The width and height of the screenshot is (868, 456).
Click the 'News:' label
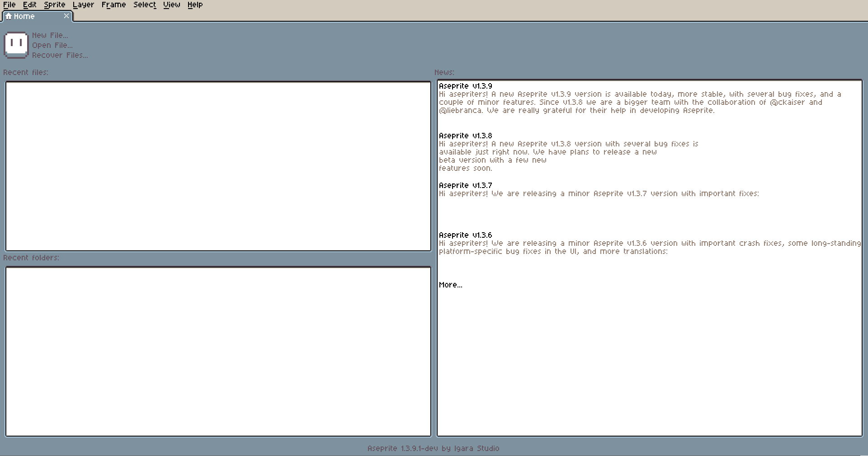pos(444,72)
